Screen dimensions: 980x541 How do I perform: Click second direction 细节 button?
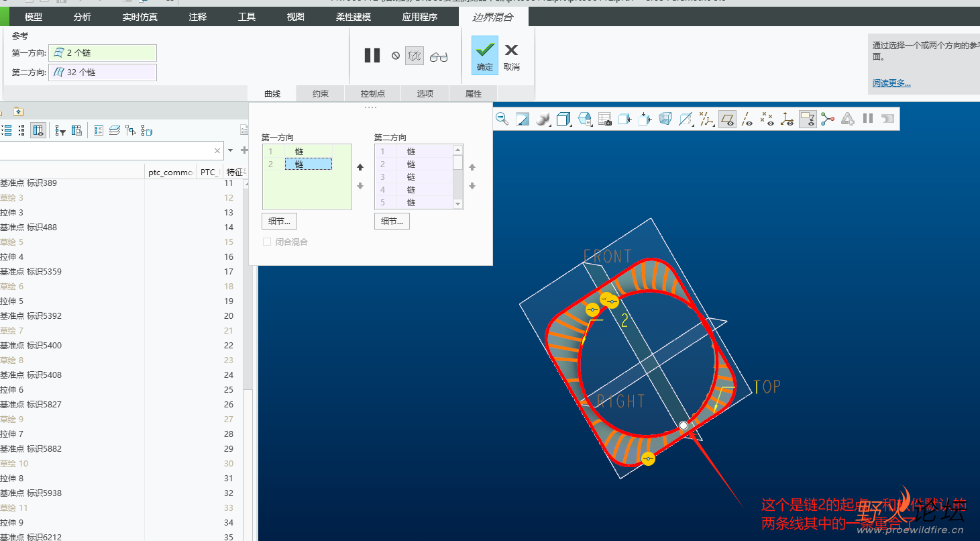click(392, 221)
